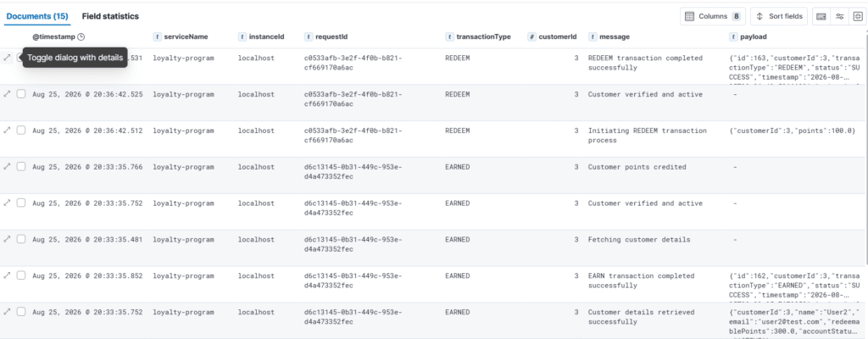Open display options slider icon
This screenshot has width=868, height=339.
point(839,17)
